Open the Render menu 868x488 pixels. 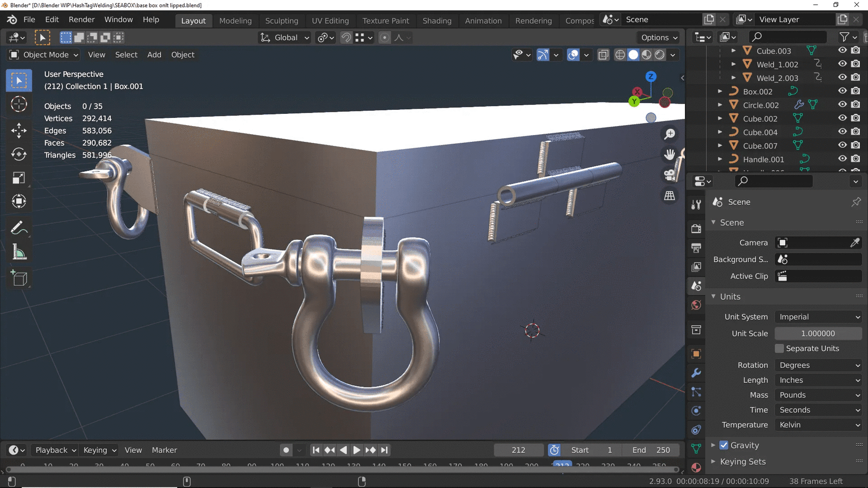pyautogui.click(x=81, y=20)
